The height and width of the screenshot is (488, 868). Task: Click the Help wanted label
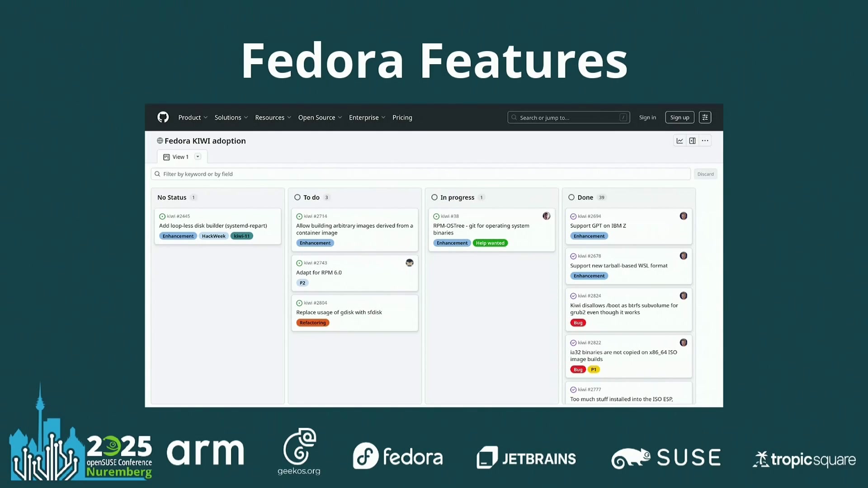(x=490, y=243)
